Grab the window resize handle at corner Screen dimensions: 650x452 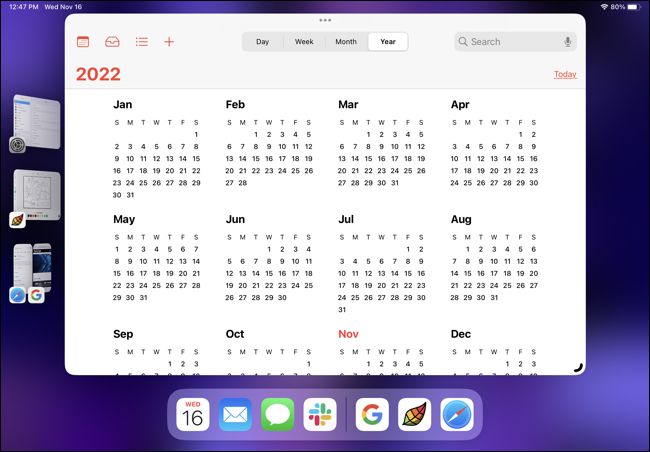(x=578, y=367)
